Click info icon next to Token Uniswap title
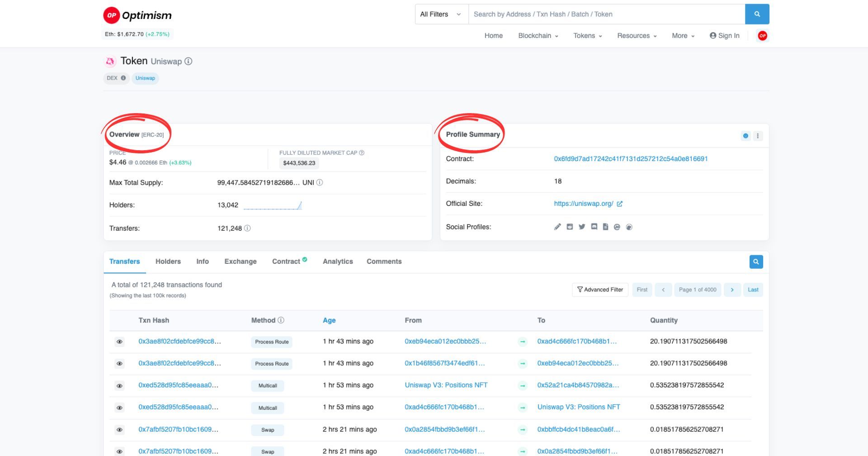The image size is (868, 456). pos(189,61)
